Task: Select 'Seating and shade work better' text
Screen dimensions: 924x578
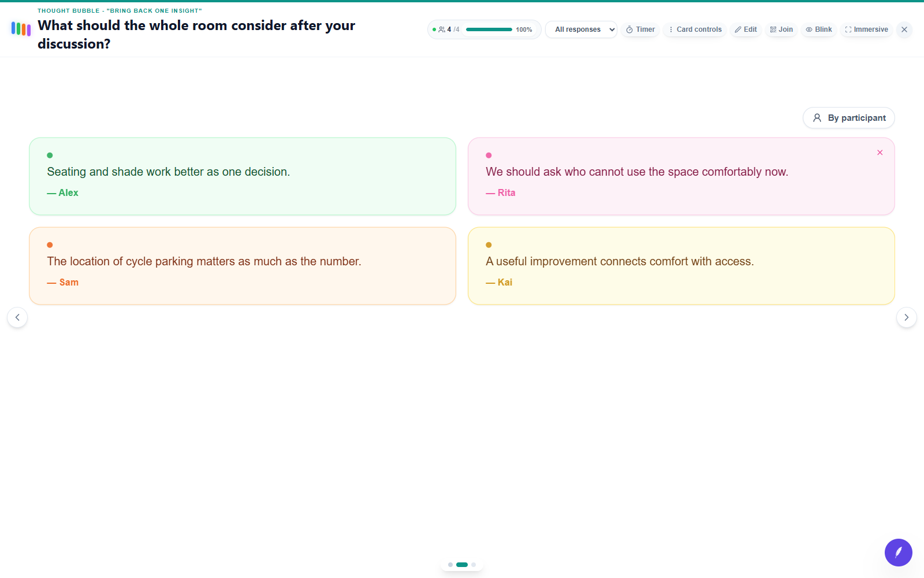Action: tap(169, 172)
